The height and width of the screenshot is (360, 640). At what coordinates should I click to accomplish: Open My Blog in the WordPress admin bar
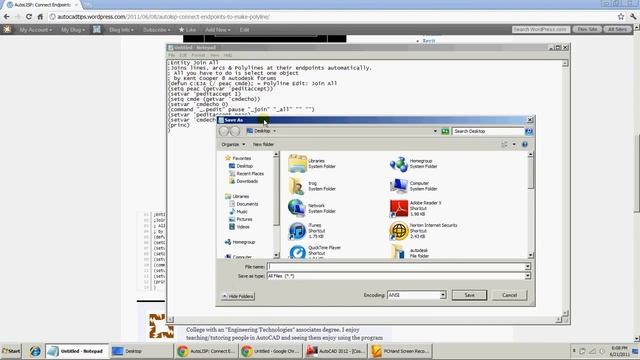click(x=73, y=30)
